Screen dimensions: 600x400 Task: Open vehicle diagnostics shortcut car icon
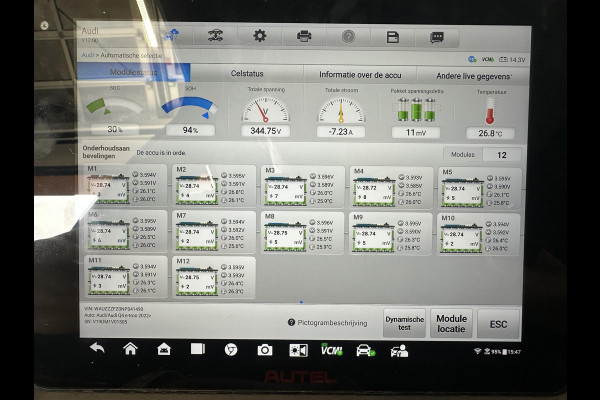365,350
